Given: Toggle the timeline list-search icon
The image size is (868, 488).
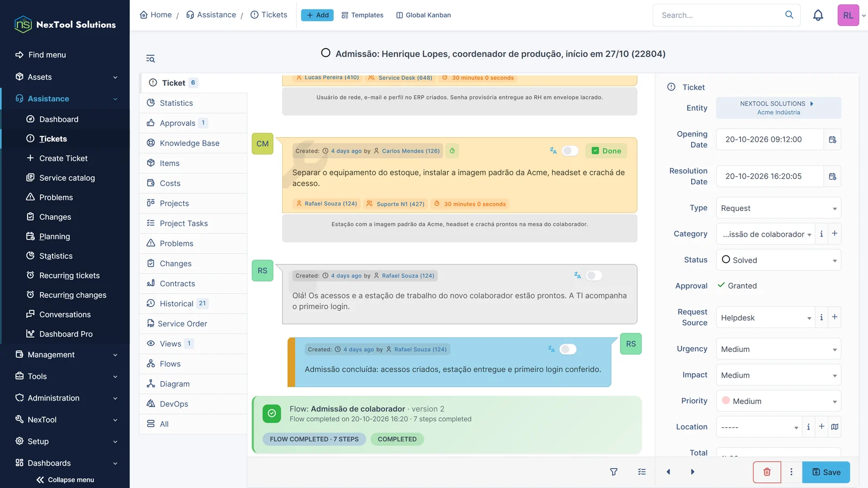Looking at the screenshot, I should (x=150, y=59).
